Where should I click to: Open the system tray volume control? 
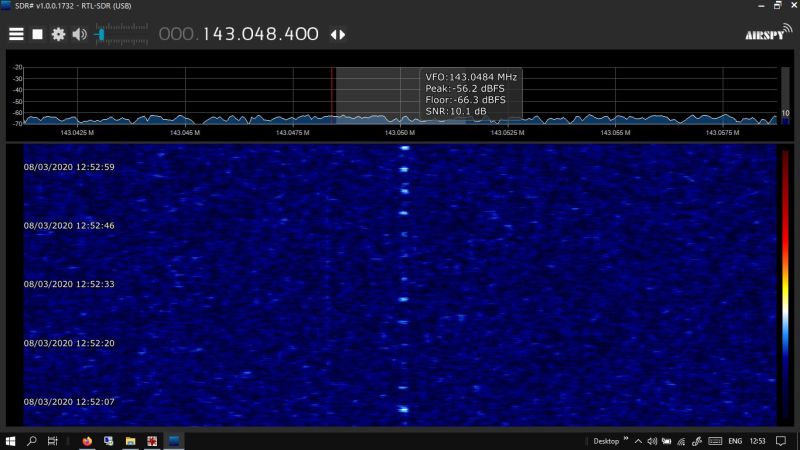click(x=652, y=441)
